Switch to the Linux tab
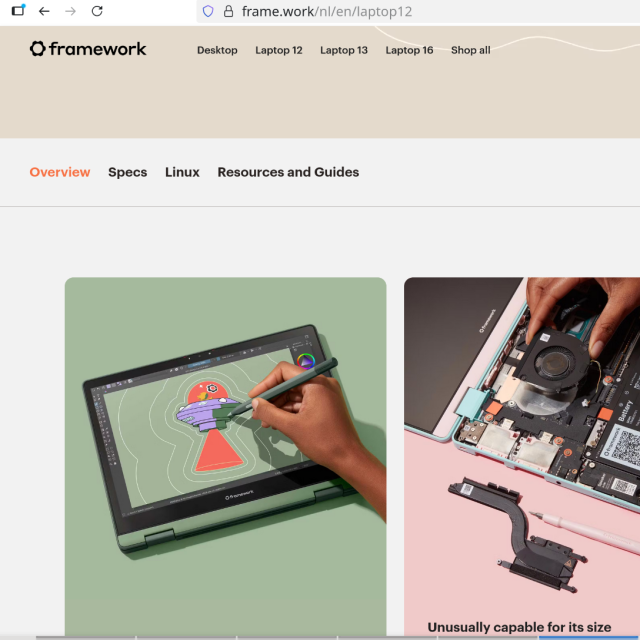 click(182, 172)
